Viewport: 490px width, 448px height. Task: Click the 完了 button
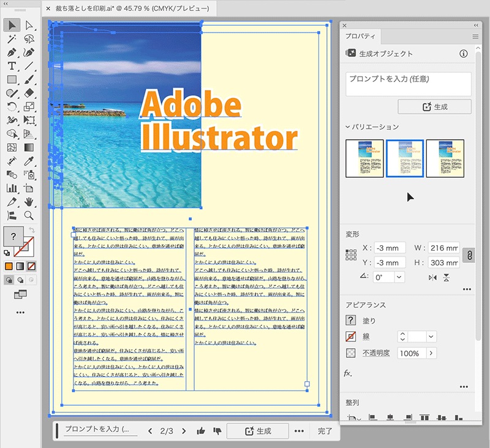[325, 431]
